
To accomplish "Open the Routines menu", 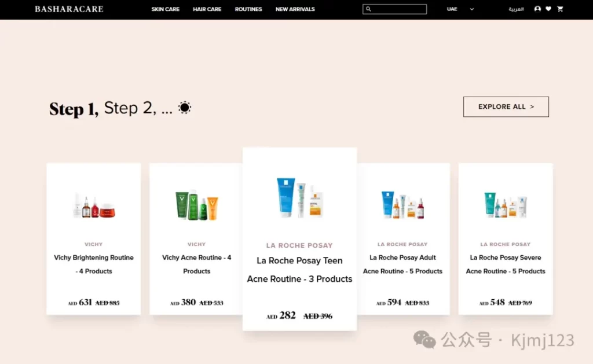I will 248,9.
